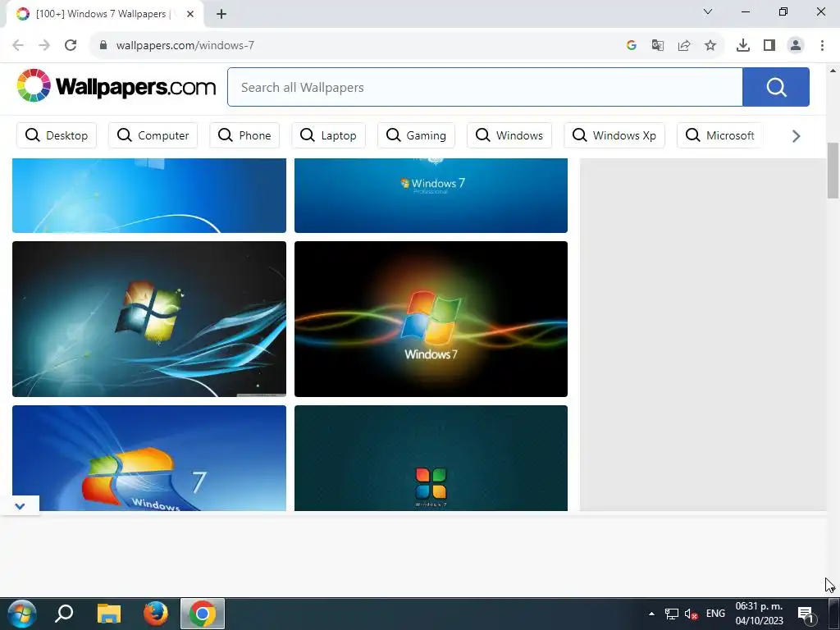Open the black rainbow-wave Windows 7 wallpaper
This screenshot has width=840, height=630.
tap(431, 319)
